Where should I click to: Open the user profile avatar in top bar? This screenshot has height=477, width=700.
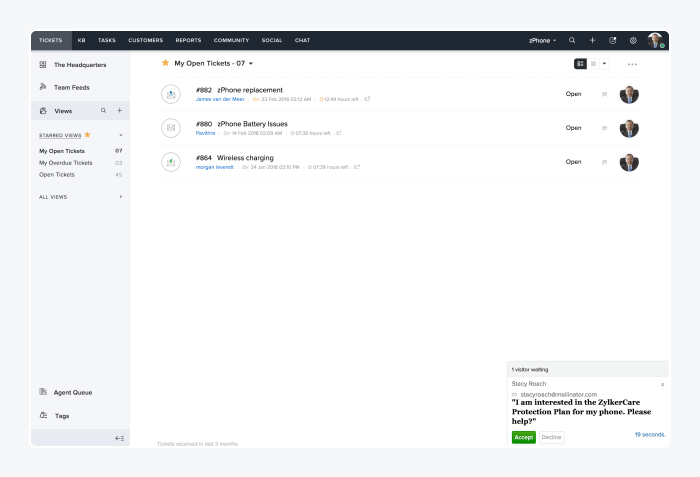click(655, 40)
